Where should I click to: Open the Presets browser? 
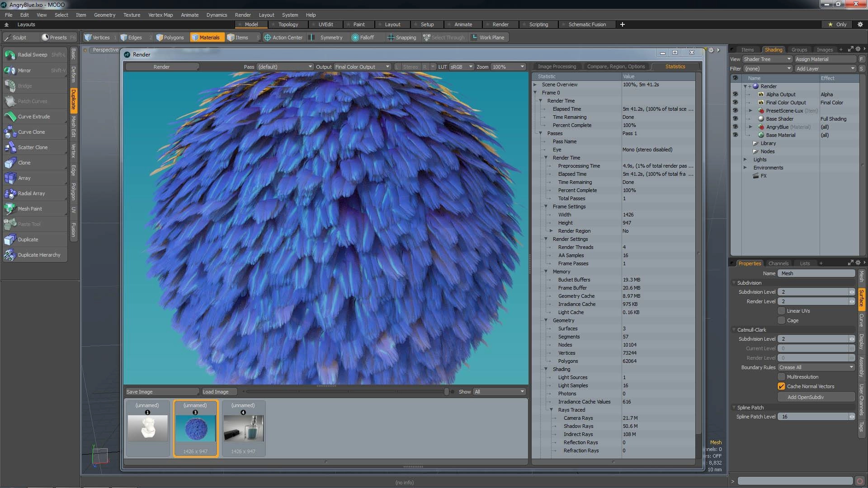coord(58,38)
